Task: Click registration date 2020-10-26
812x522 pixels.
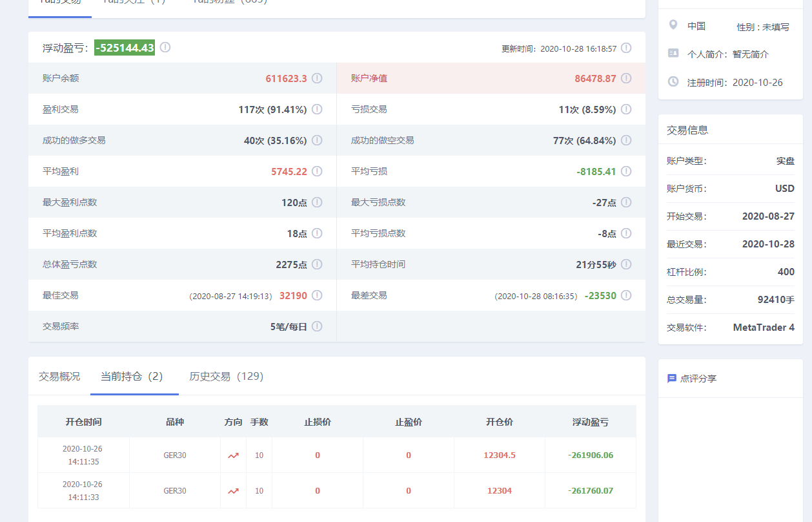Action: (x=758, y=83)
